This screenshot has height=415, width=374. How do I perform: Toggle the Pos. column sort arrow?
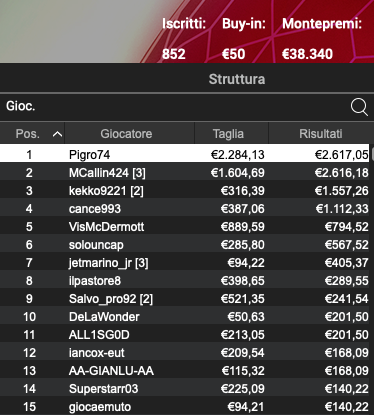[57, 134]
